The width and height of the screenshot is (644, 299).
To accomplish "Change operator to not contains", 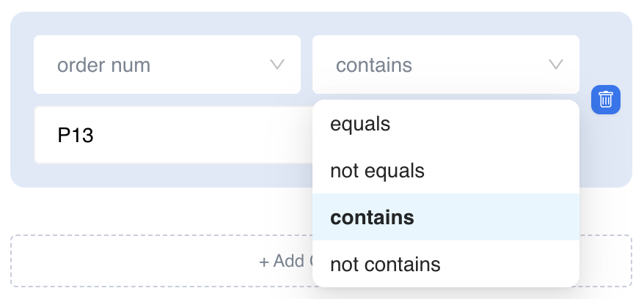I will pyautogui.click(x=386, y=265).
